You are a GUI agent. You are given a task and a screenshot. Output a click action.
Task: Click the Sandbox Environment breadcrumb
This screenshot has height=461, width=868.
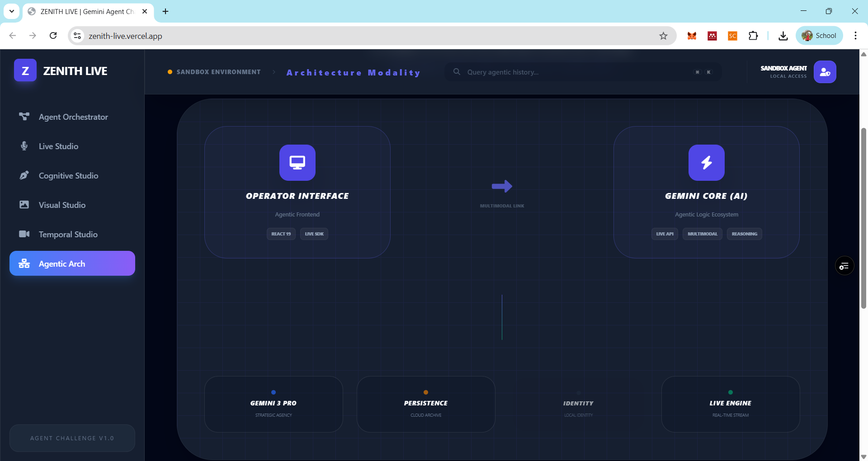click(x=214, y=72)
